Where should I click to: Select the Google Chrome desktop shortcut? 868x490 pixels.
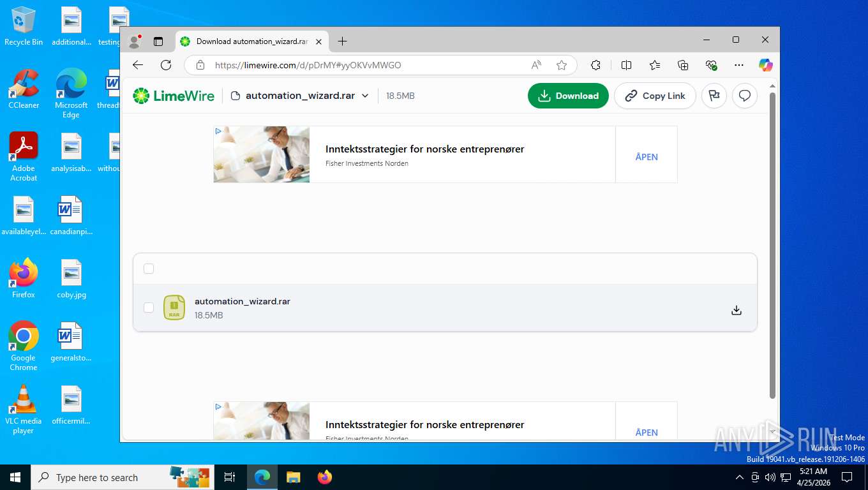pyautogui.click(x=24, y=346)
